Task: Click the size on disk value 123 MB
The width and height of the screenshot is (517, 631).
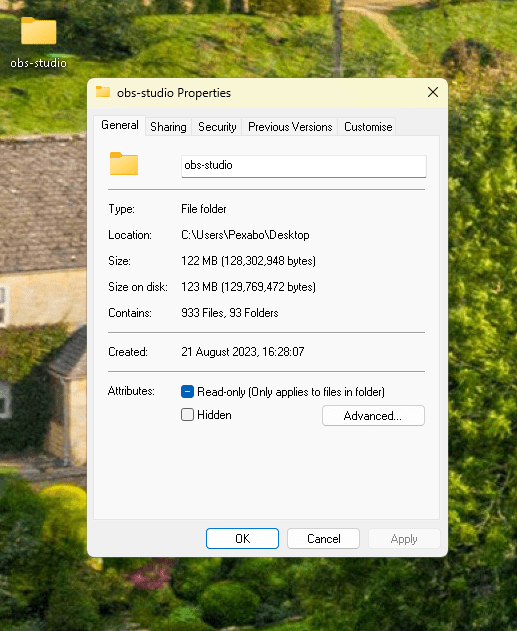Action: tap(248, 287)
